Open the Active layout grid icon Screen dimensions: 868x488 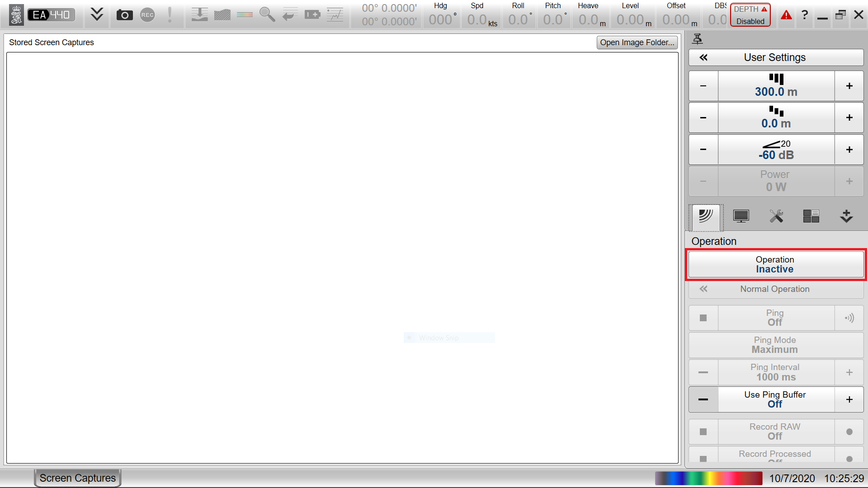pyautogui.click(x=811, y=216)
